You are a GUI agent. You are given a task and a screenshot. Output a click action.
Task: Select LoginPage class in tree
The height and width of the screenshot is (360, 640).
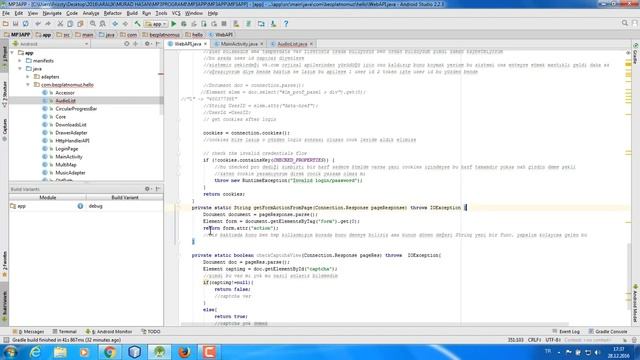(x=67, y=149)
